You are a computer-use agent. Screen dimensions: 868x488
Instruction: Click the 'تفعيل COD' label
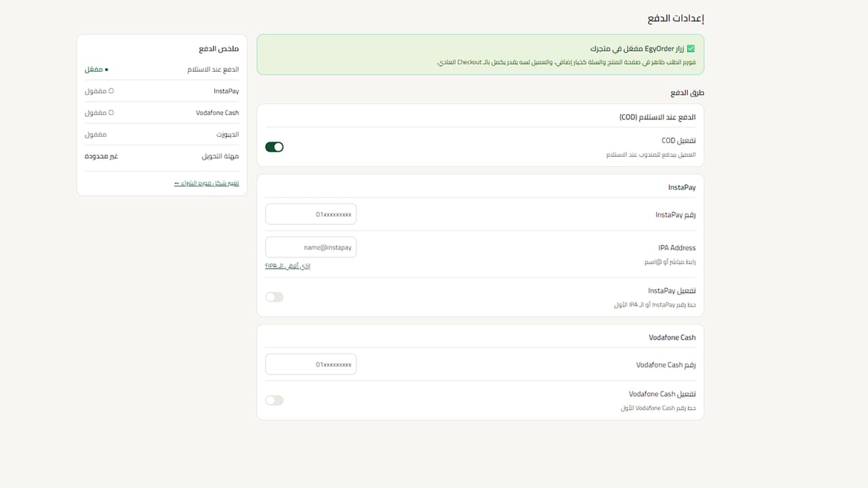click(678, 140)
